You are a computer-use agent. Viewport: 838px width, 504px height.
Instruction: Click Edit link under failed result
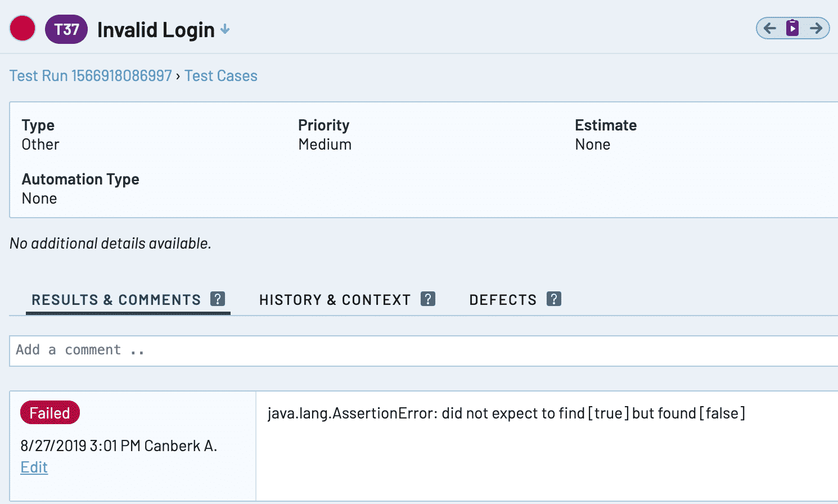34,467
